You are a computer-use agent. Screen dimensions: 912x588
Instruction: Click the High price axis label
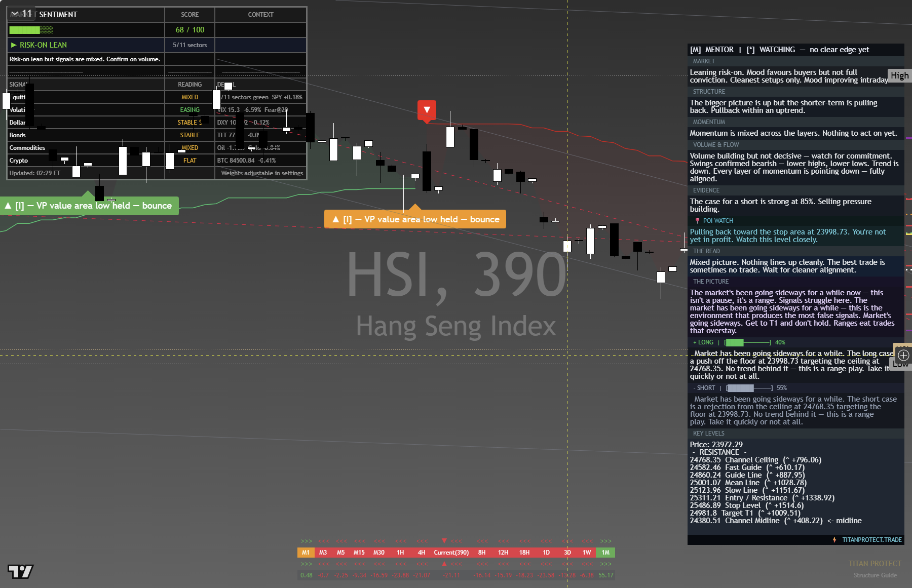pyautogui.click(x=900, y=75)
